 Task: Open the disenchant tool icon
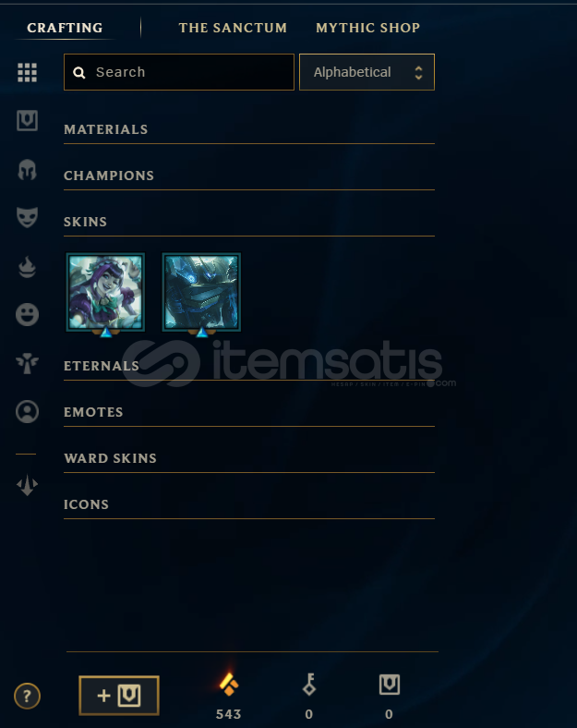click(x=27, y=485)
